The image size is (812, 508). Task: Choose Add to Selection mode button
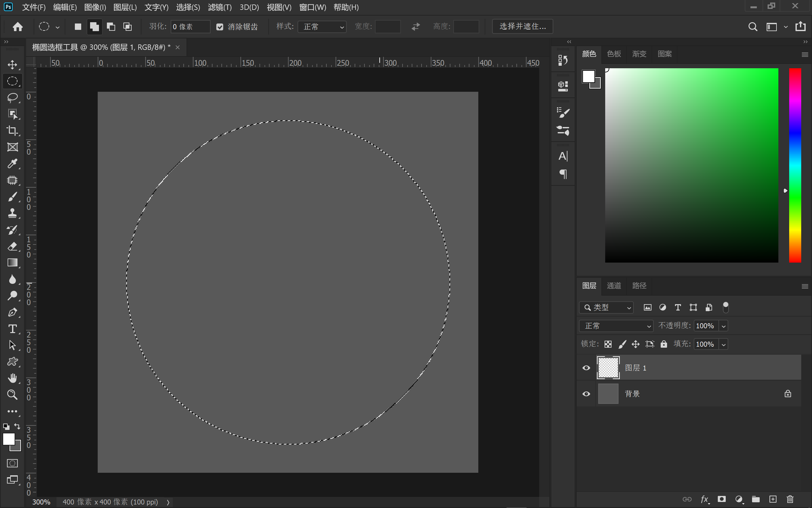tap(94, 27)
